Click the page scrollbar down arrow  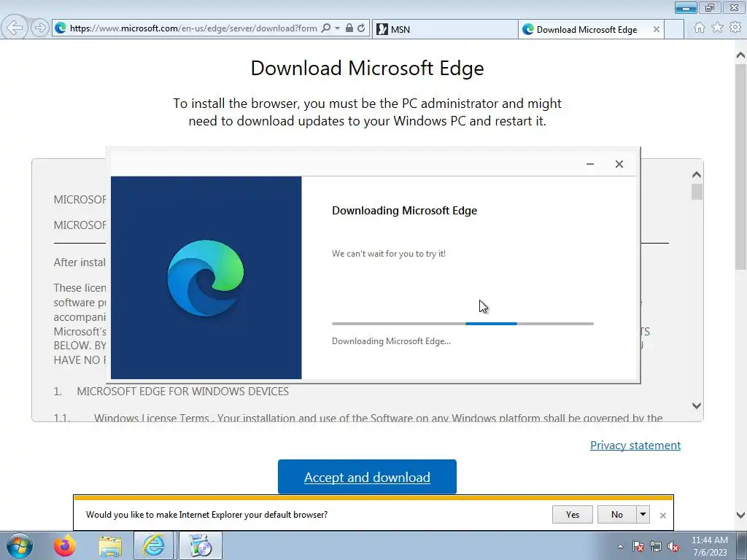click(740, 516)
